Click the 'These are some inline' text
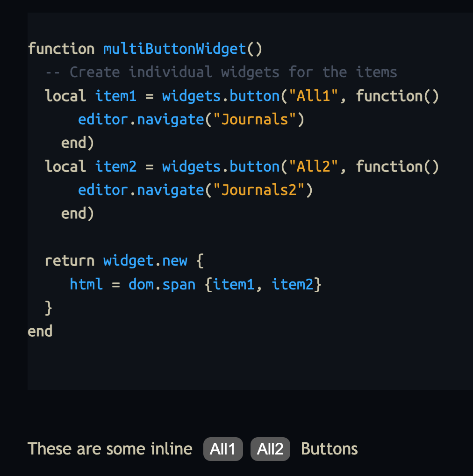Viewport: 473px width, 476px height. [110, 449]
